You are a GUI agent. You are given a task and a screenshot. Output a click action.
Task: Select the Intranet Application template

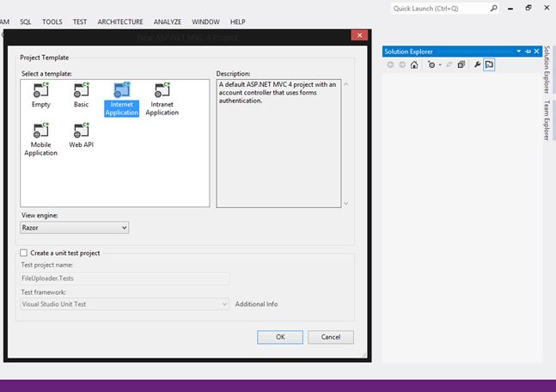coord(162,99)
